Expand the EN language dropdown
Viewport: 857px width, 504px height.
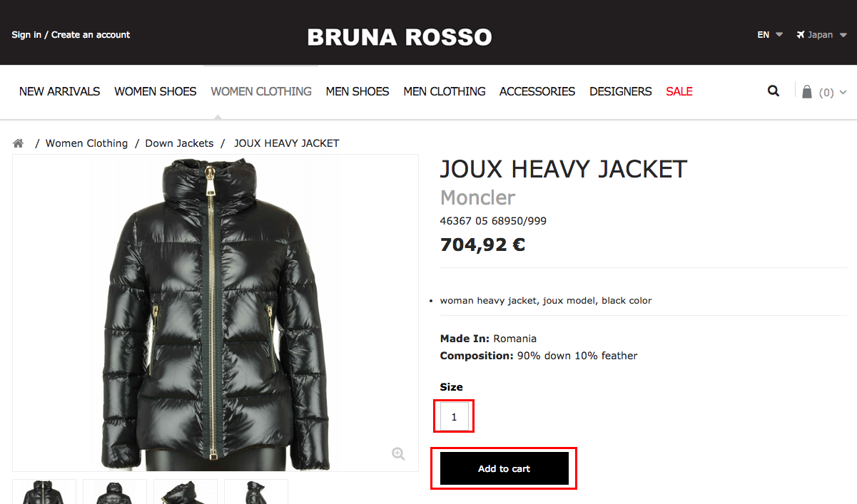[770, 34]
